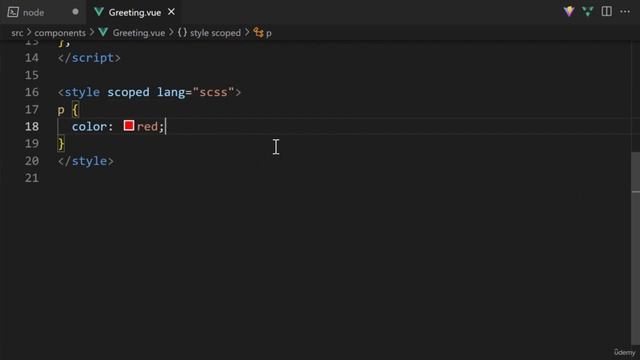Click line number 20 in gutter

(32, 161)
